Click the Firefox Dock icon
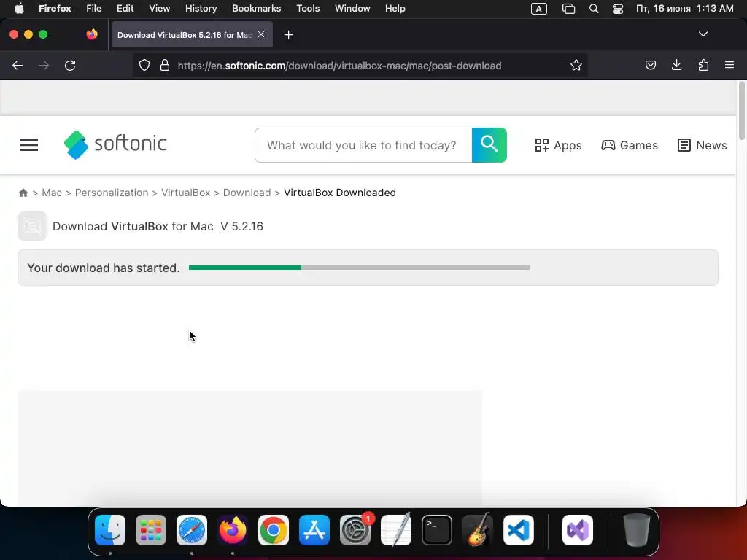 tap(233, 530)
